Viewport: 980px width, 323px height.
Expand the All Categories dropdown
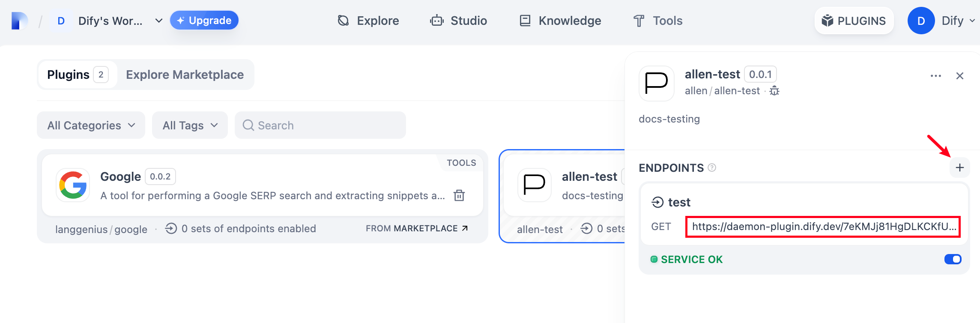(x=91, y=125)
